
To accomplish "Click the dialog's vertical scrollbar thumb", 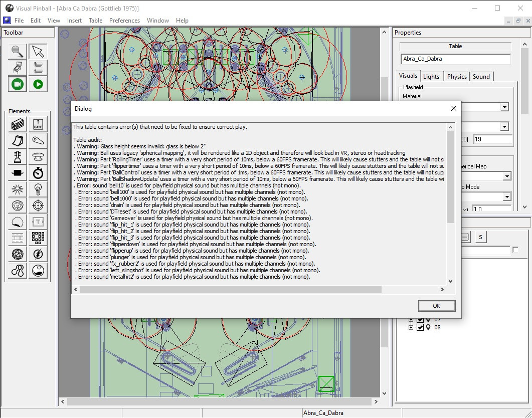I will pos(450,177).
